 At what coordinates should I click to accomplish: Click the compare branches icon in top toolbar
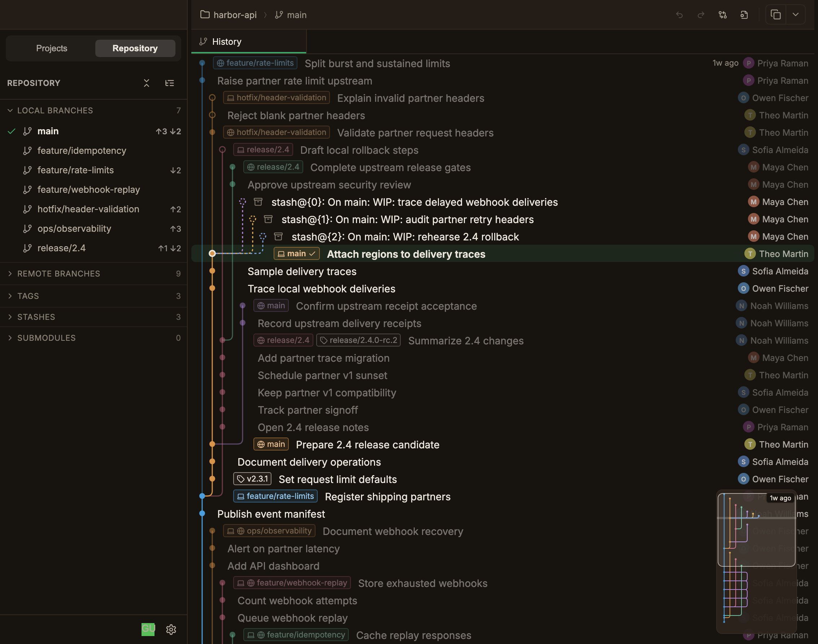point(722,15)
